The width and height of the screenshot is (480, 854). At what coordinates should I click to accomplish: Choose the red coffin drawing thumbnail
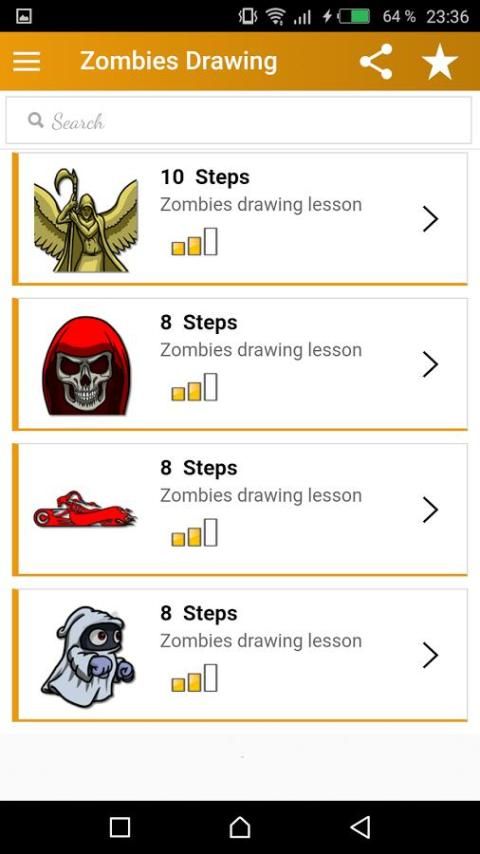(84, 510)
